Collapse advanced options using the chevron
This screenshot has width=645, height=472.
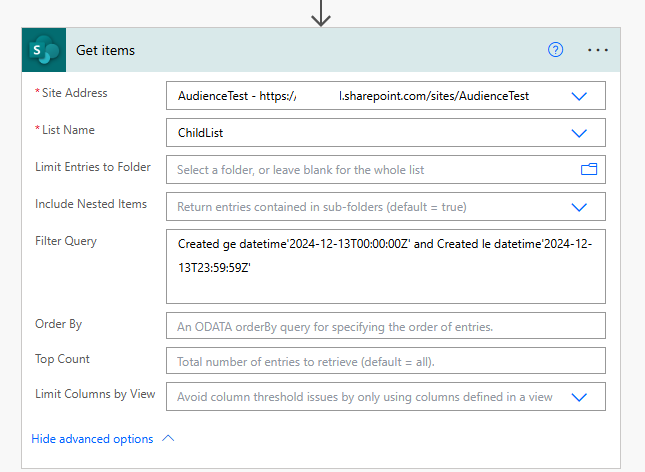click(x=168, y=439)
